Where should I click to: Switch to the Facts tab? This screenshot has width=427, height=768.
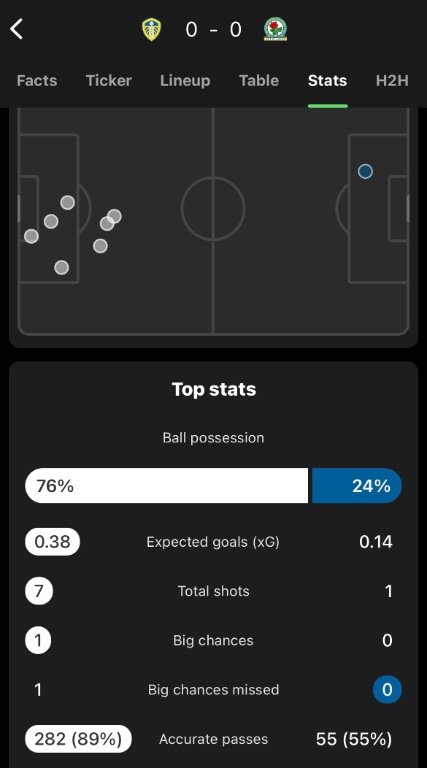[37, 80]
